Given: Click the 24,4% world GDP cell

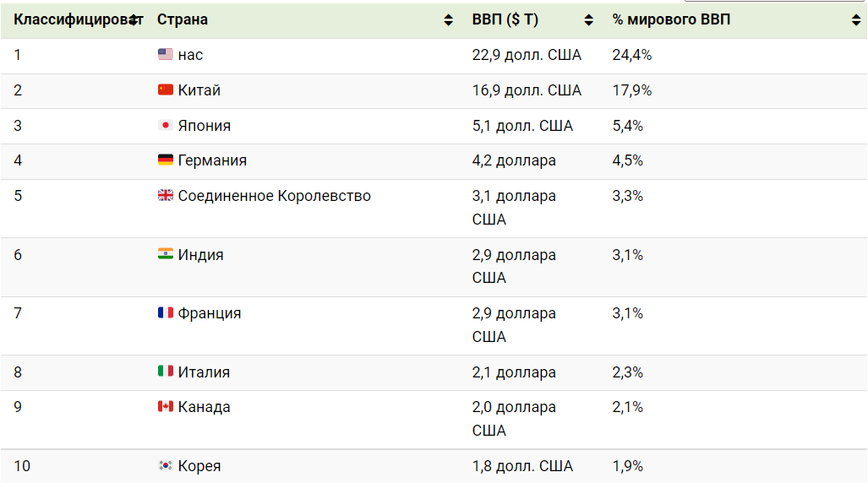Looking at the screenshot, I should coord(631,56).
